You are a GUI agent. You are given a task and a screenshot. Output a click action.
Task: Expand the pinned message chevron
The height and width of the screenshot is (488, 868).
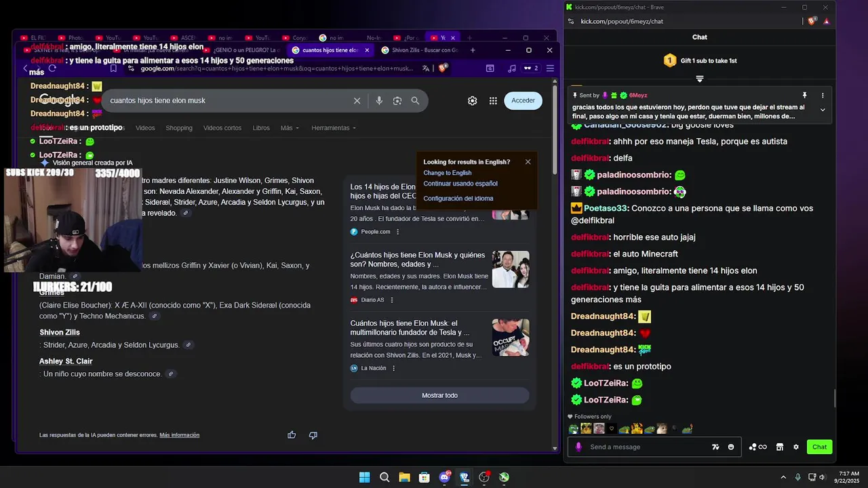pyautogui.click(x=823, y=110)
